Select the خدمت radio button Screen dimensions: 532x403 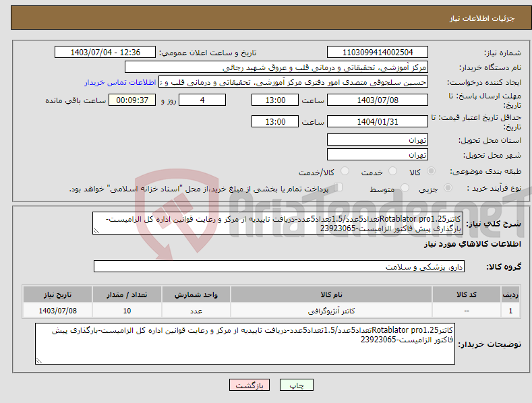(x=392, y=171)
